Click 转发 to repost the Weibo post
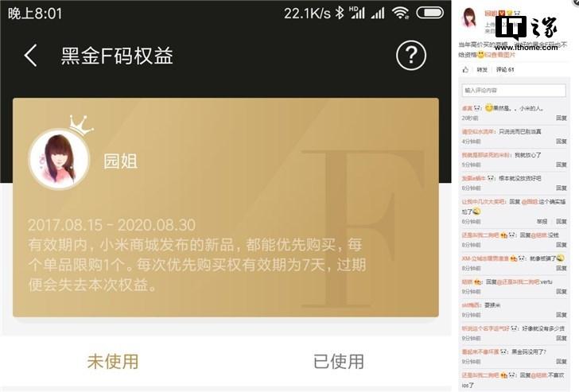This screenshot has height=392, width=579. (482, 69)
